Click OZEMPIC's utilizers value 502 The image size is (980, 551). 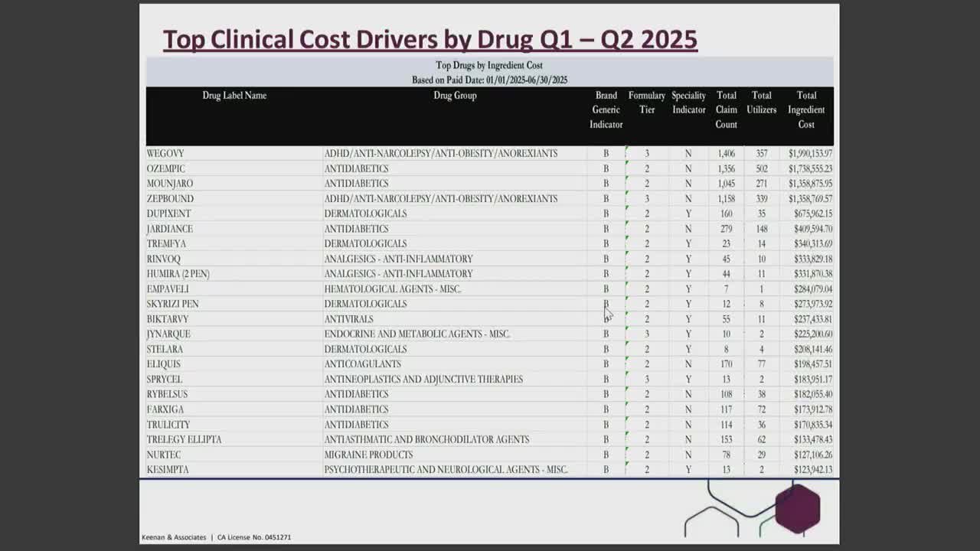(761, 168)
